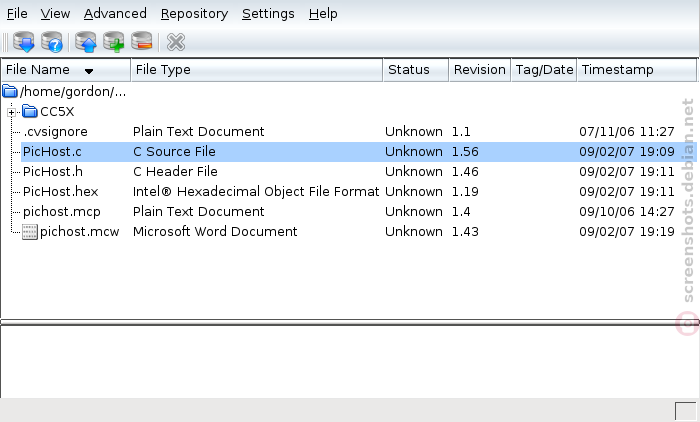Click the Remove from Repository (minus) icon

tap(142, 42)
